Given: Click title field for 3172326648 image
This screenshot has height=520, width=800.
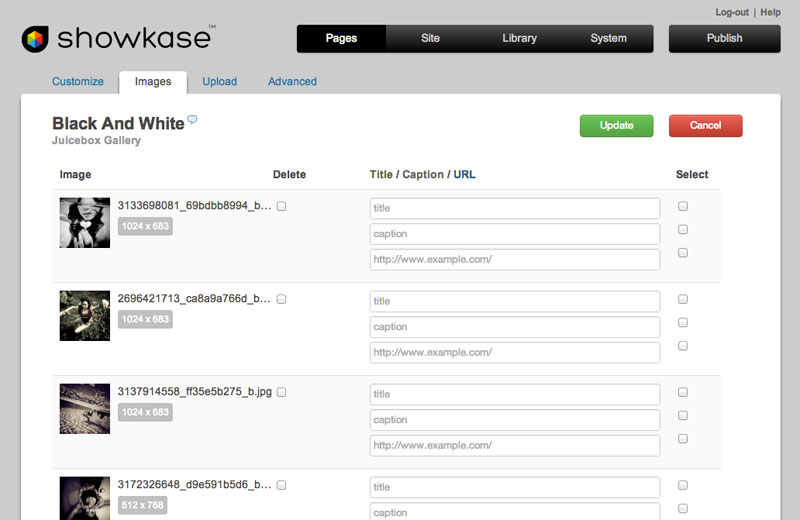Looking at the screenshot, I should click(x=515, y=487).
